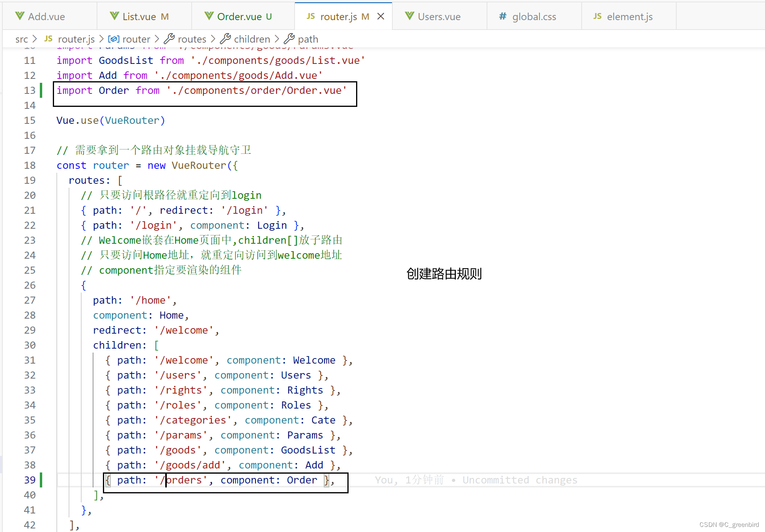
Task: Click the git blame annotation on line 39
Action: click(x=476, y=480)
